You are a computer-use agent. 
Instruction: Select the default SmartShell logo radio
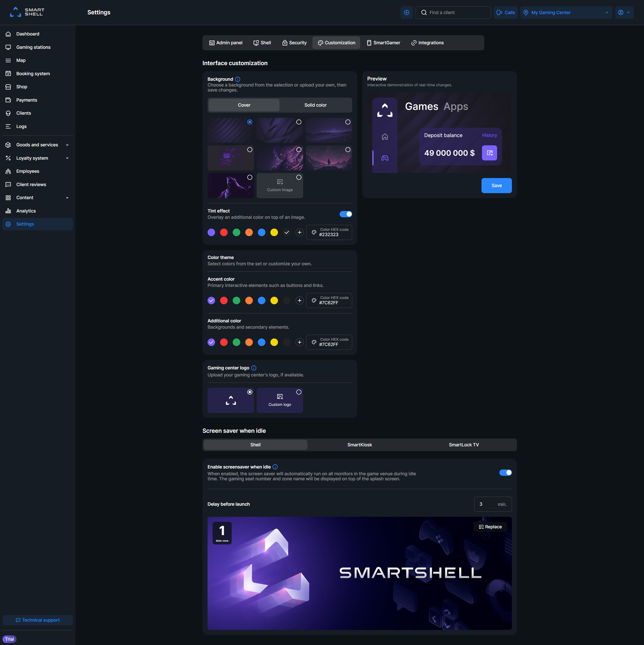(250, 392)
